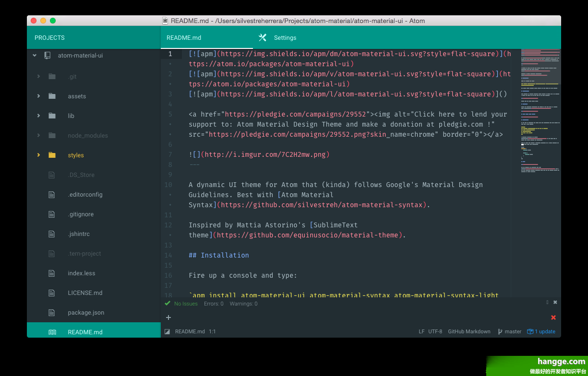
Task: Open LICENSE.md in the tree
Action: click(x=85, y=293)
